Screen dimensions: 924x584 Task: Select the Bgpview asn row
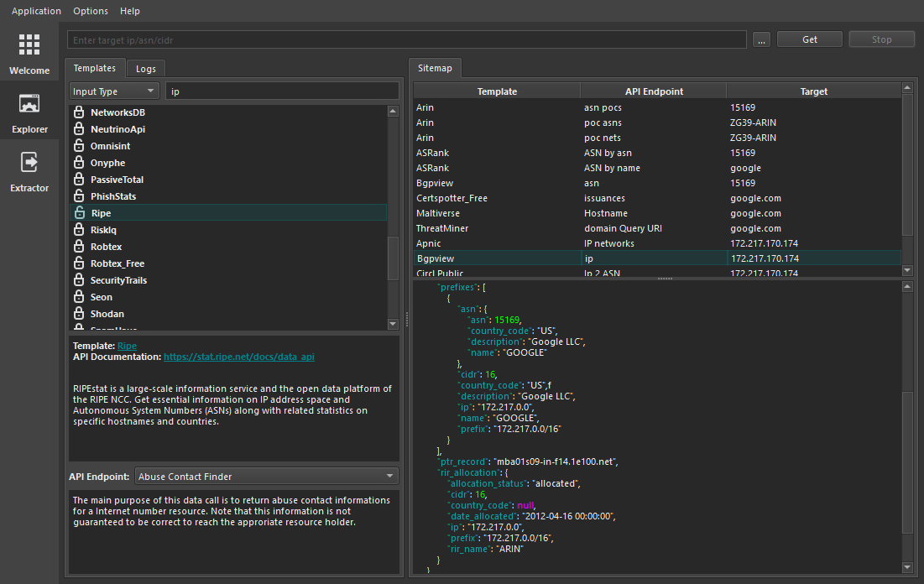pos(657,183)
